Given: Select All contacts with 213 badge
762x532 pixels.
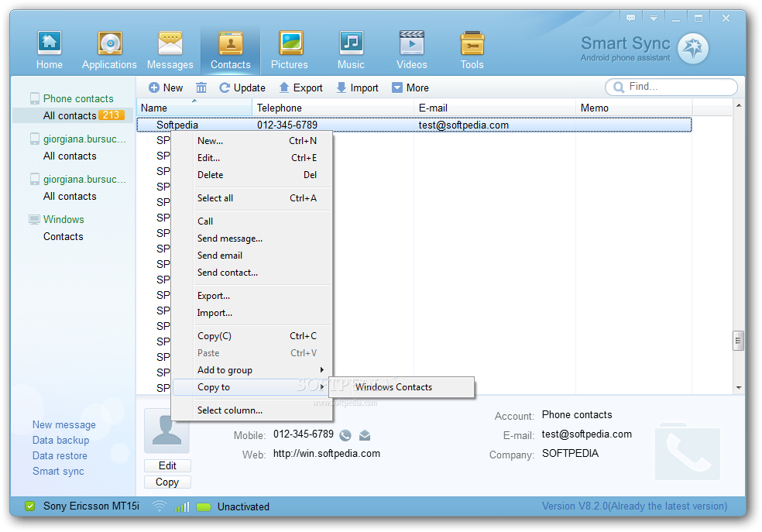Looking at the screenshot, I should coord(73,115).
